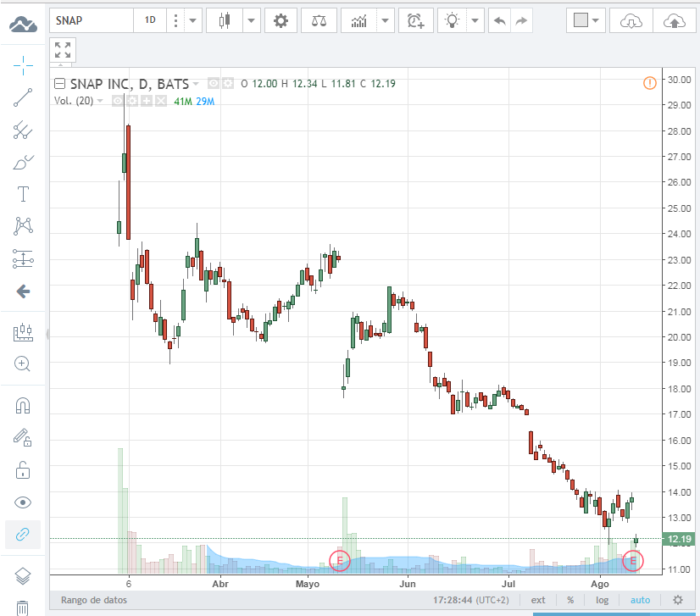Viewport: 700px width, 616px height.
Task: Expand time interval dropdown arrow
Action: tap(193, 20)
